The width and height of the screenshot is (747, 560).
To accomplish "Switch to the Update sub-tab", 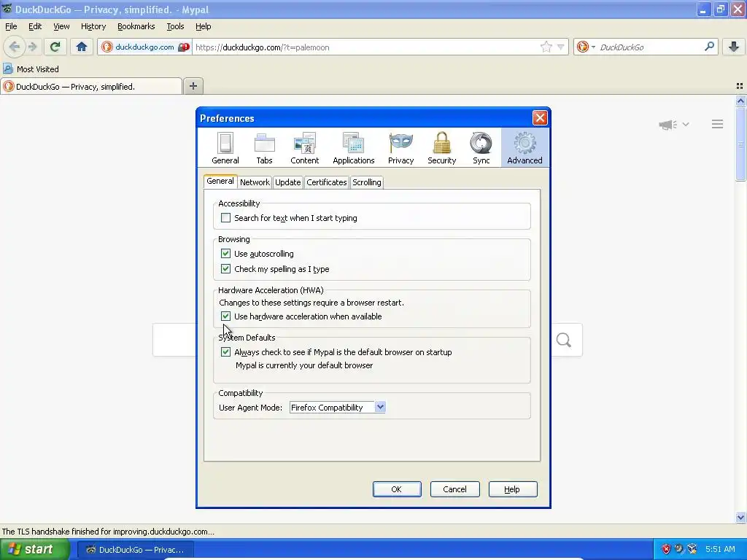I will 287,182.
